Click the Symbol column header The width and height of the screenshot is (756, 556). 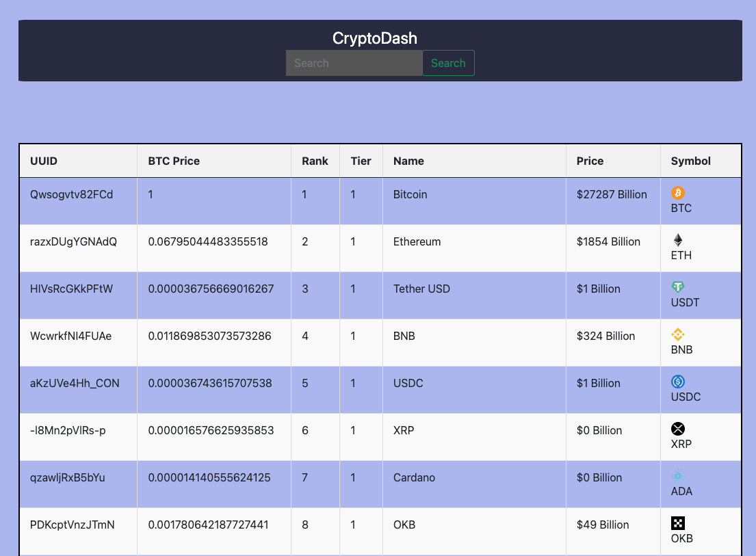coord(690,161)
